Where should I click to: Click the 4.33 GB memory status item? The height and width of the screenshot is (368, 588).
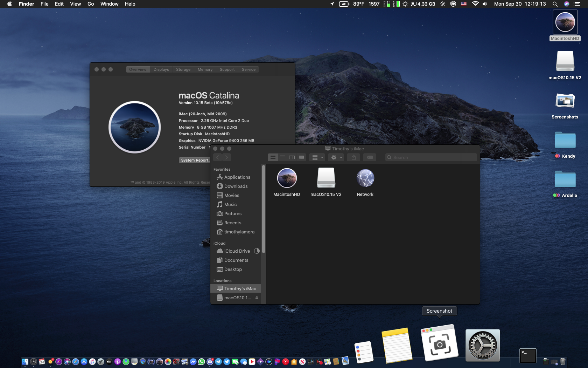[423, 4]
